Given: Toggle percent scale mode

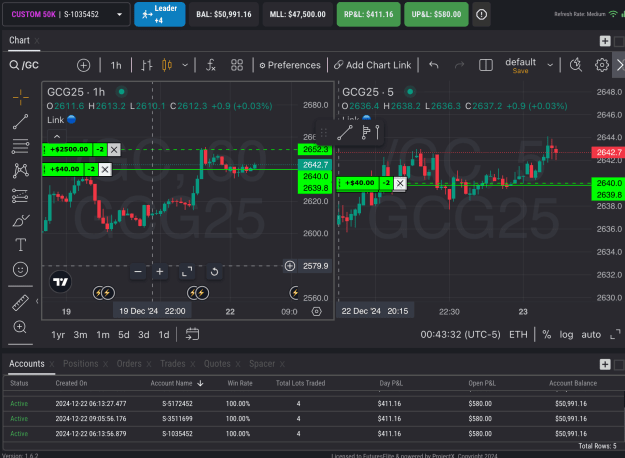Looking at the screenshot, I should 546,334.
